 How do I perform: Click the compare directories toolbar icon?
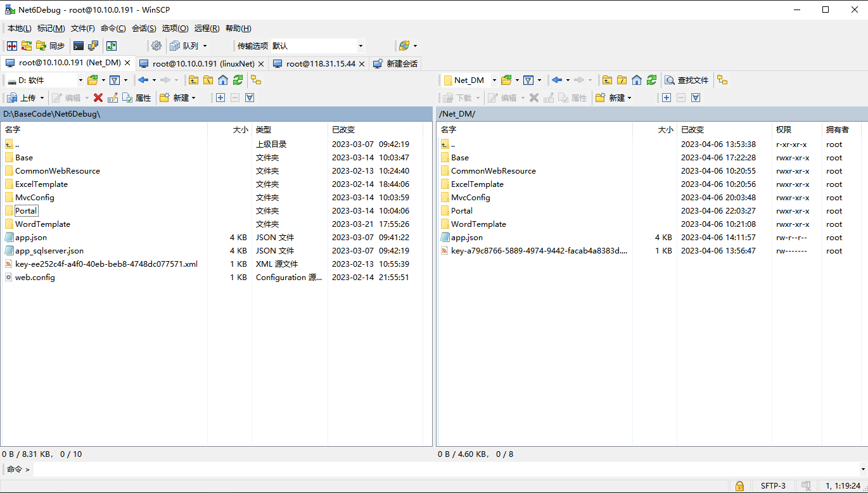(11, 46)
